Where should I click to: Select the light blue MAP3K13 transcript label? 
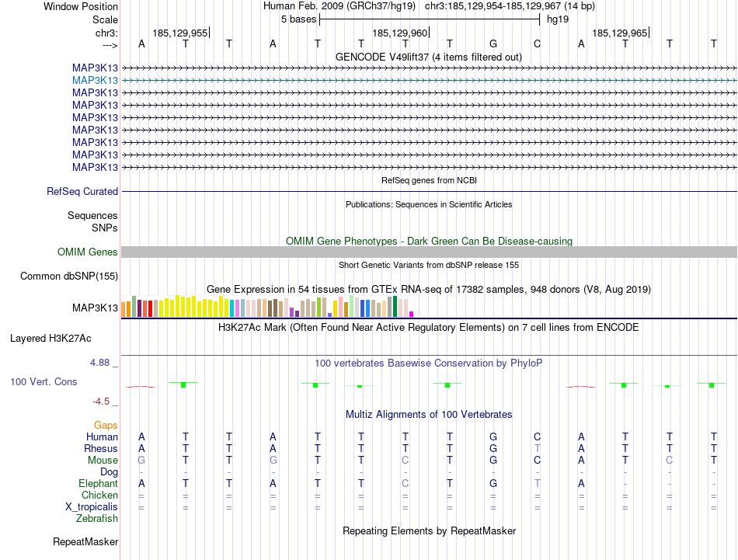95,81
